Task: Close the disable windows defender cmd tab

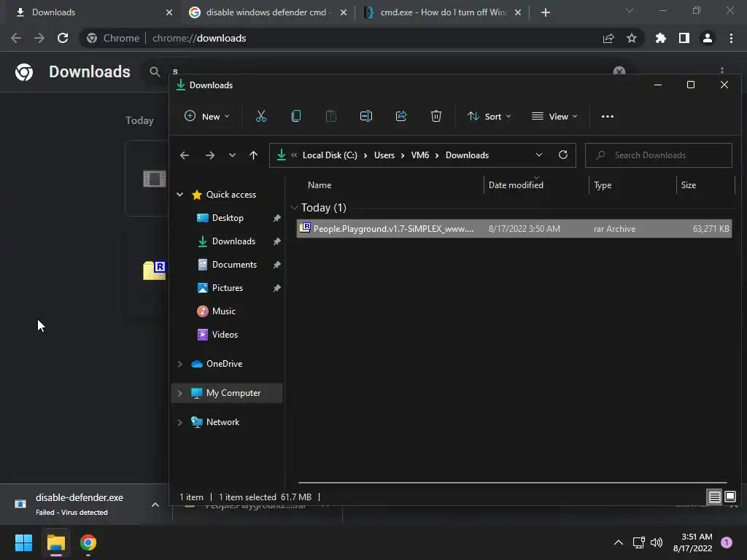Action: (344, 12)
